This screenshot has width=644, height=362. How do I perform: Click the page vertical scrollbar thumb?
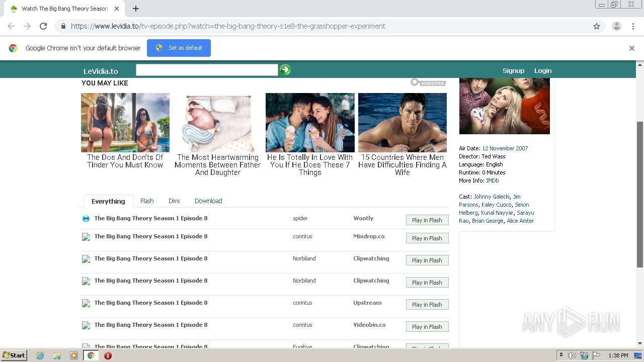(640, 194)
